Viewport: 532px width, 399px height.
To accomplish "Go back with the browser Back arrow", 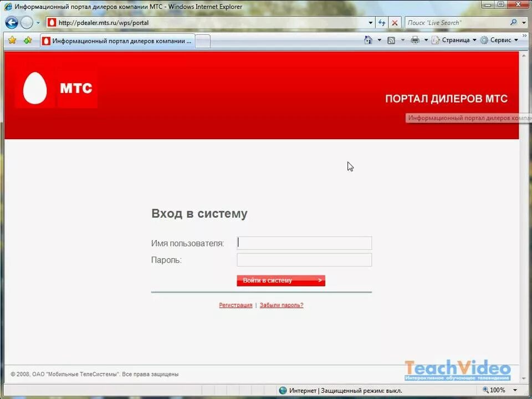I will [12, 23].
